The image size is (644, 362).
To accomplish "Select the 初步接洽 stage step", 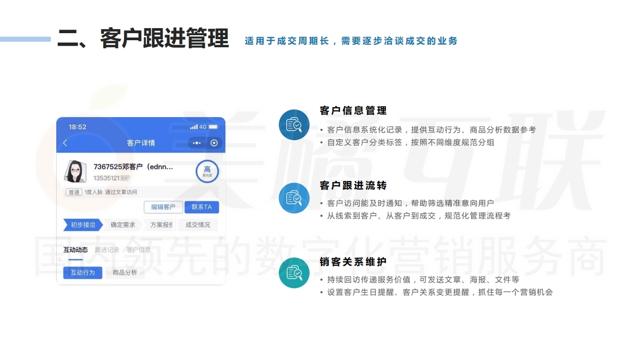I will 83,225.
